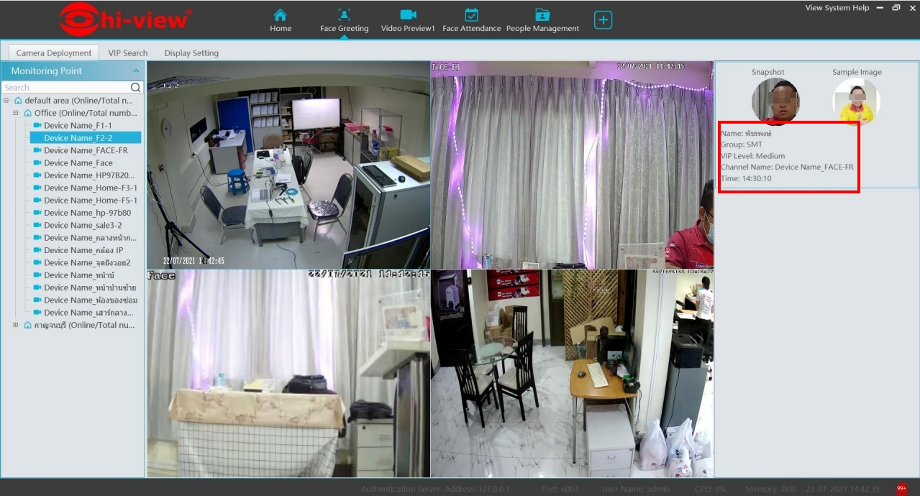Open Face Attendance module
Viewport: 920px width, 496px height.
pos(471,20)
